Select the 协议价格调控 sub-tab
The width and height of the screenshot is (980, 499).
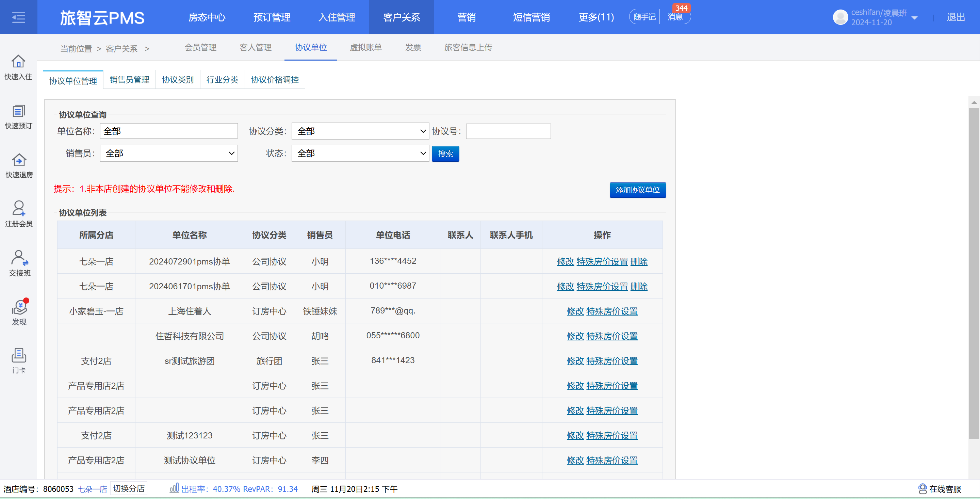coord(275,80)
